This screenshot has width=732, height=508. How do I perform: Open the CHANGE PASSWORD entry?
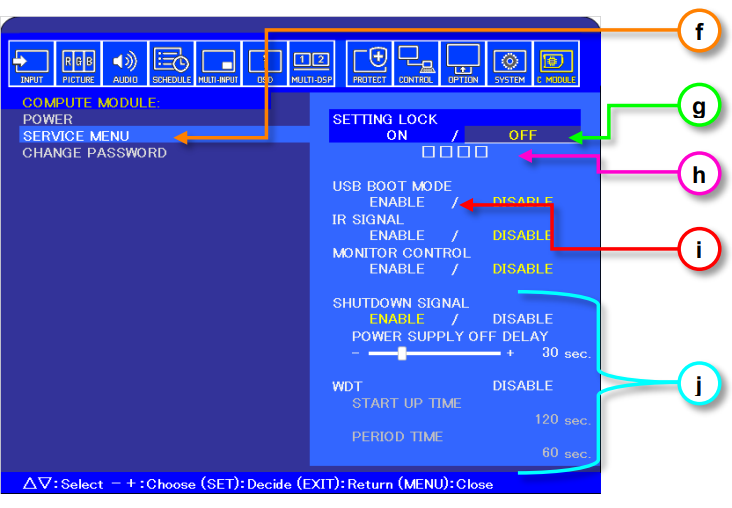coord(94,153)
